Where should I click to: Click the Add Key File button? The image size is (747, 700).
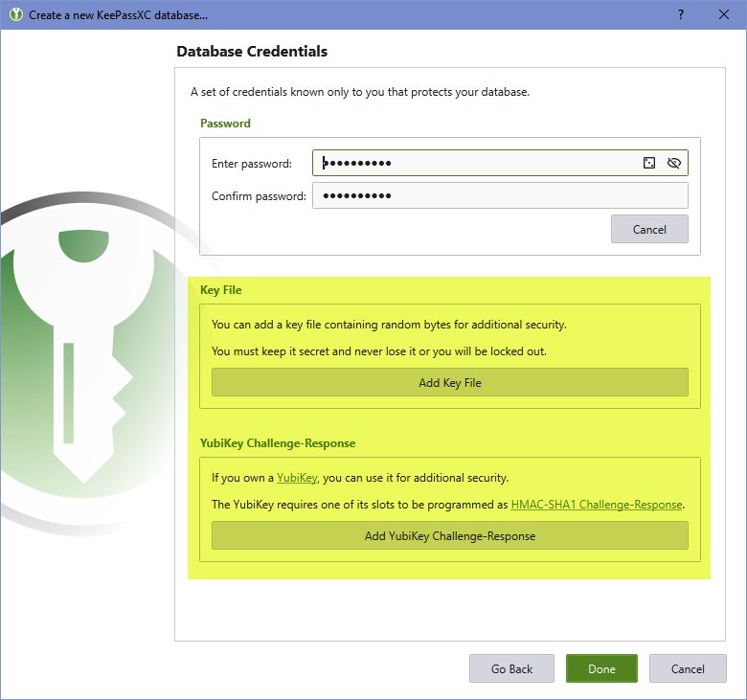click(x=450, y=382)
